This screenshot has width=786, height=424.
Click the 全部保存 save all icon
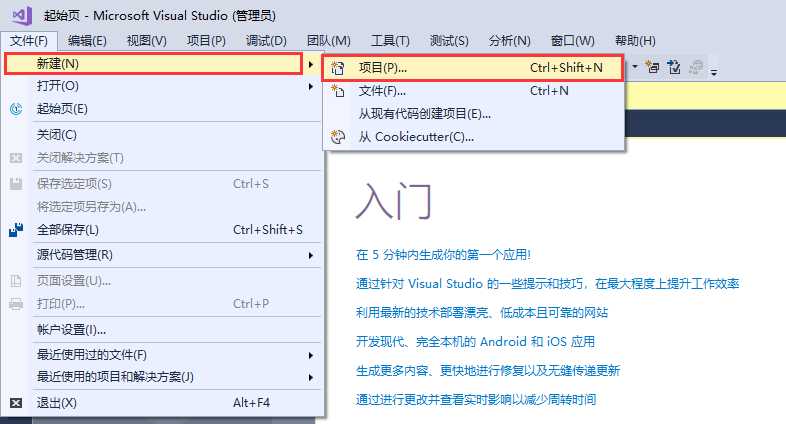pos(16,230)
